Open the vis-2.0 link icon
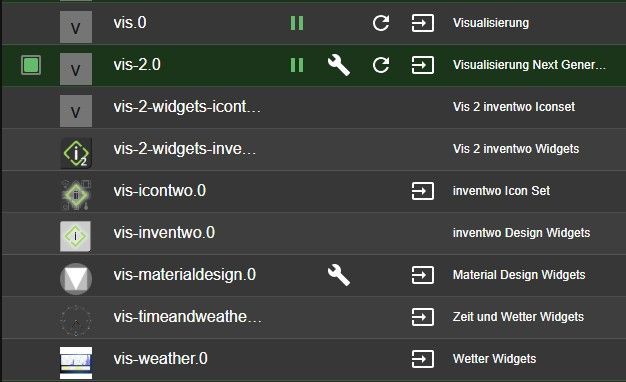Screen dimensions: 626x382 coord(423,65)
